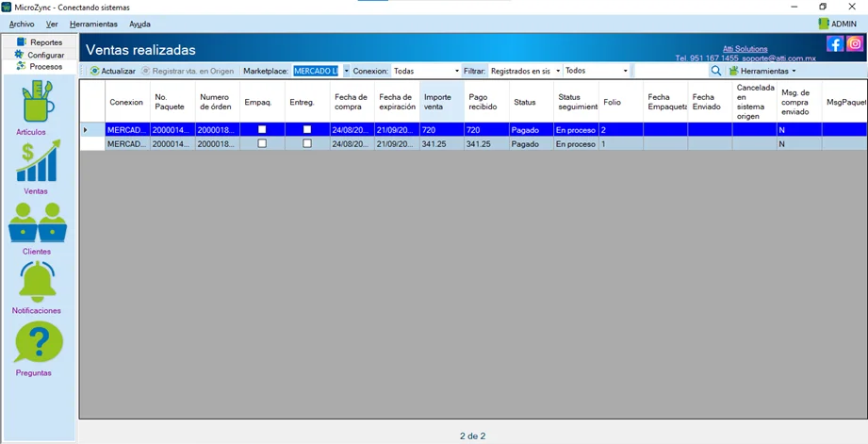The height and width of the screenshot is (444, 868).
Task: Click the Facebook icon in header
Action: coord(835,43)
